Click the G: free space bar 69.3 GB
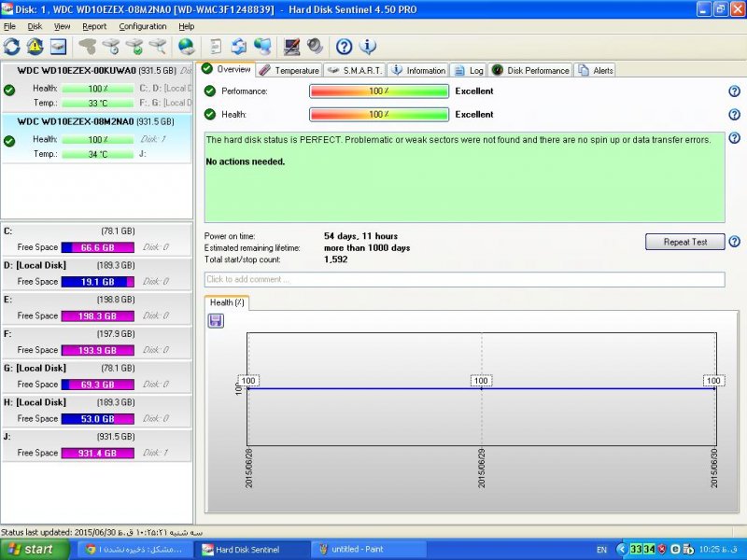The image size is (747, 560). click(98, 385)
